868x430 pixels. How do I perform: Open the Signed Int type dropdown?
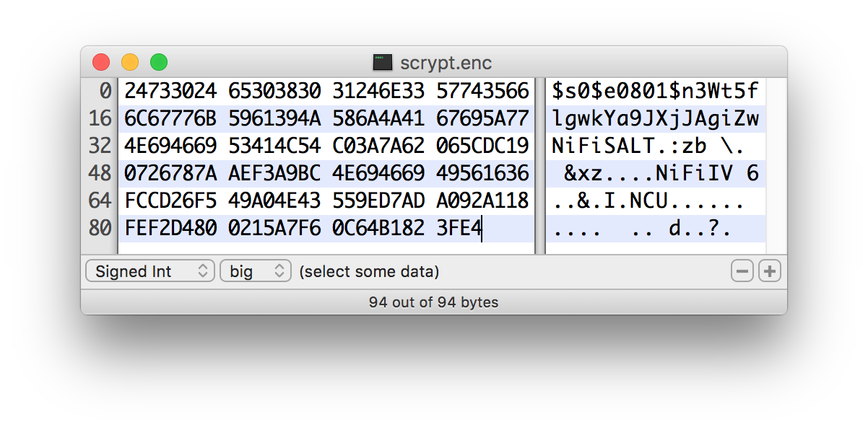(x=149, y=272)
